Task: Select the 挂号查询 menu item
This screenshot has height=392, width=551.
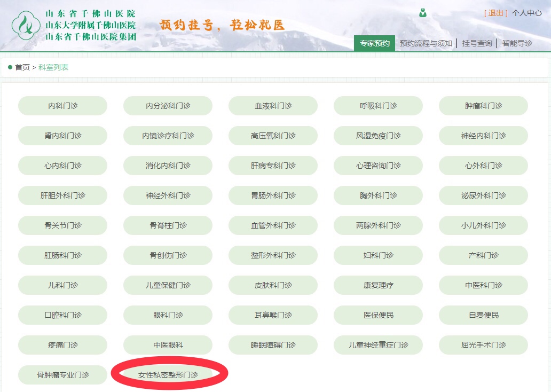Action: (477, 43)
